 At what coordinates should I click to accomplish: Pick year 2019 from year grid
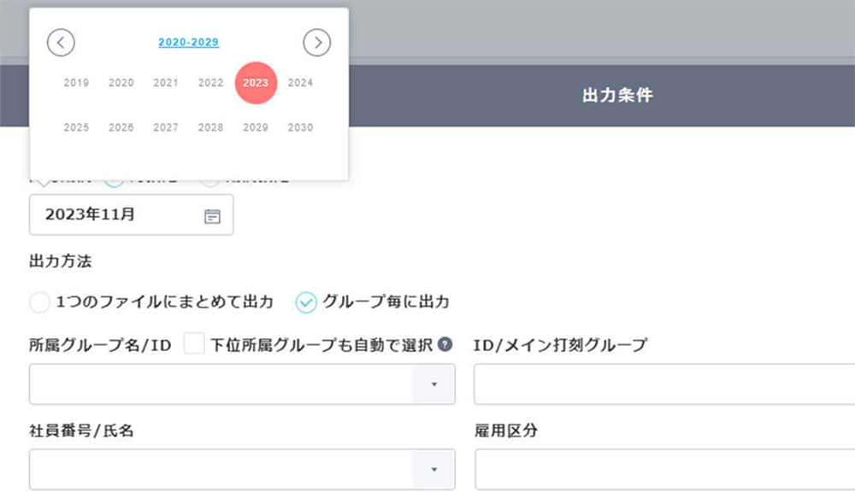click(76, 83)
